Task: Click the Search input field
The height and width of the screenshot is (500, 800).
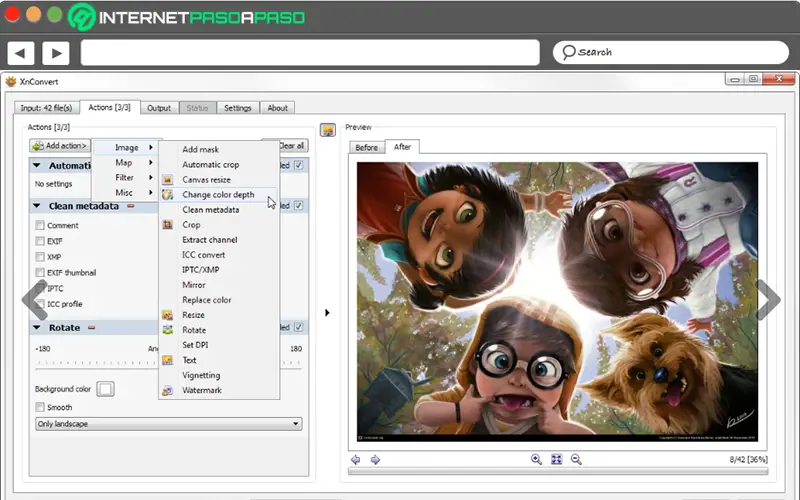Action: (670, 52)
